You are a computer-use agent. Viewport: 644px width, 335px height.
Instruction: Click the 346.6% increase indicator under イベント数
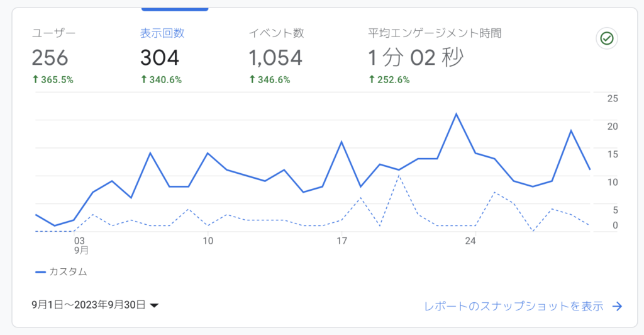[270, 80]
